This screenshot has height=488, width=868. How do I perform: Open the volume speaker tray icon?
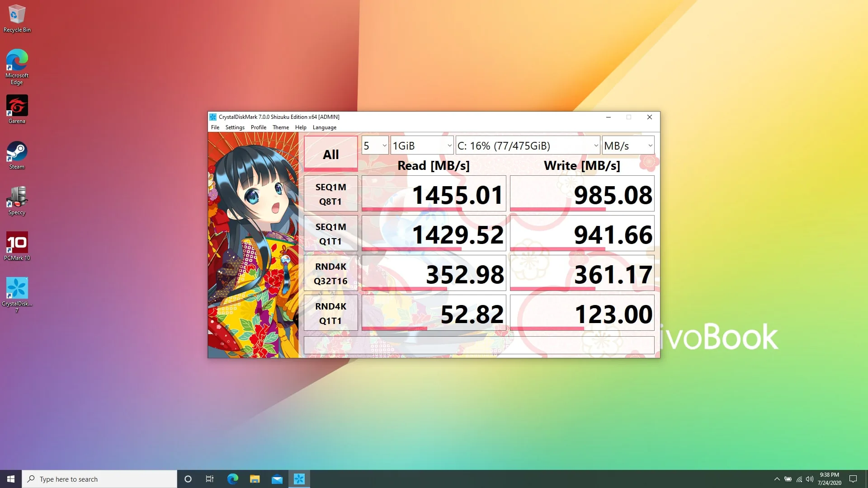(810, 479)
